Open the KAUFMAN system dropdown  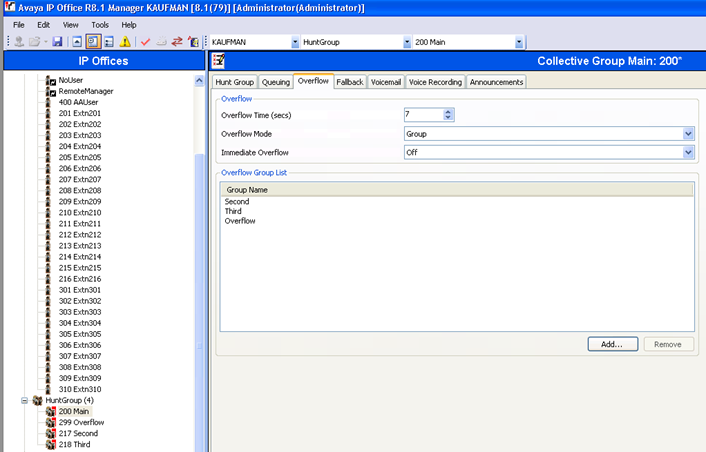(x=295, y=42)
